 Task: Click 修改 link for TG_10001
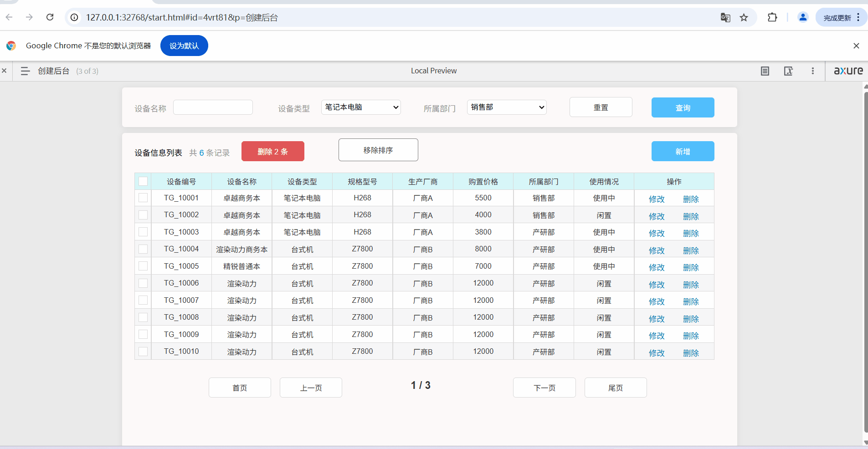point(656,199)
